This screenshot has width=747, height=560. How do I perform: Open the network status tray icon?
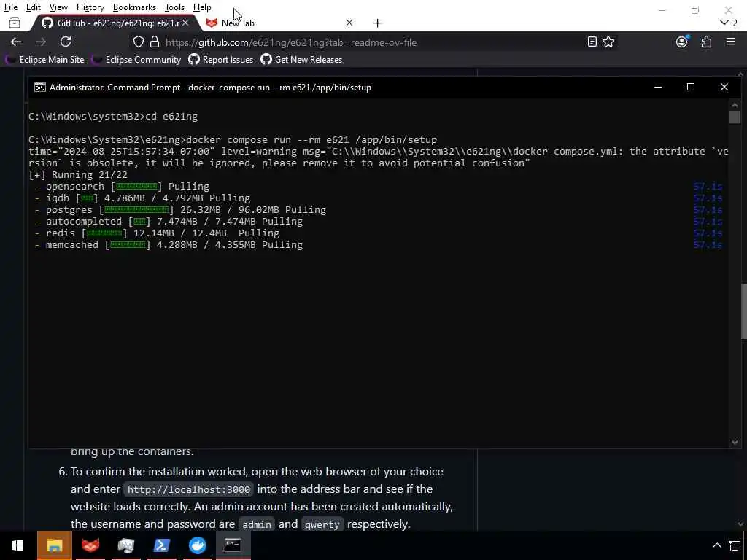735,545
